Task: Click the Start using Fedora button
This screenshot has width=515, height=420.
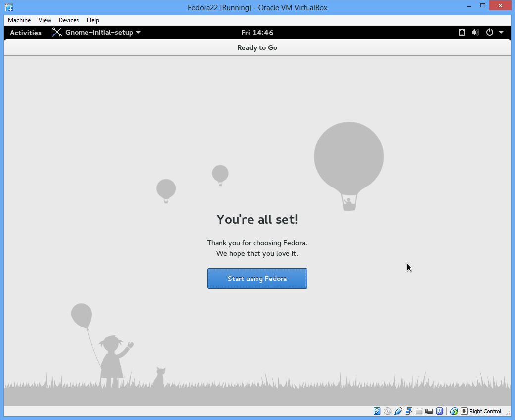Action: pyautogui.click(x=257, y=279)
